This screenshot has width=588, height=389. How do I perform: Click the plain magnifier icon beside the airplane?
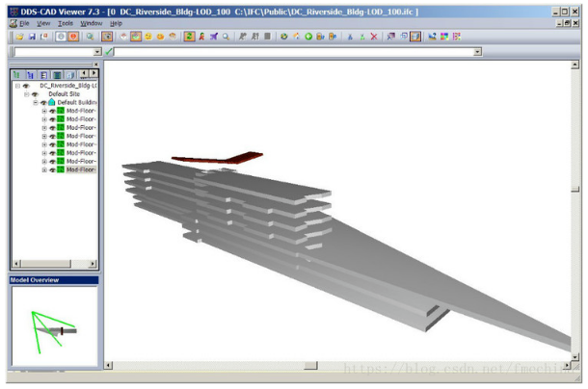(x=226, y=37)
